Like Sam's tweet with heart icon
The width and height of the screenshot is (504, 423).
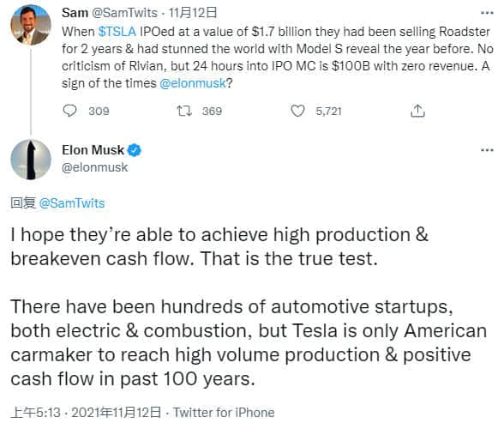tap(297, 111)
